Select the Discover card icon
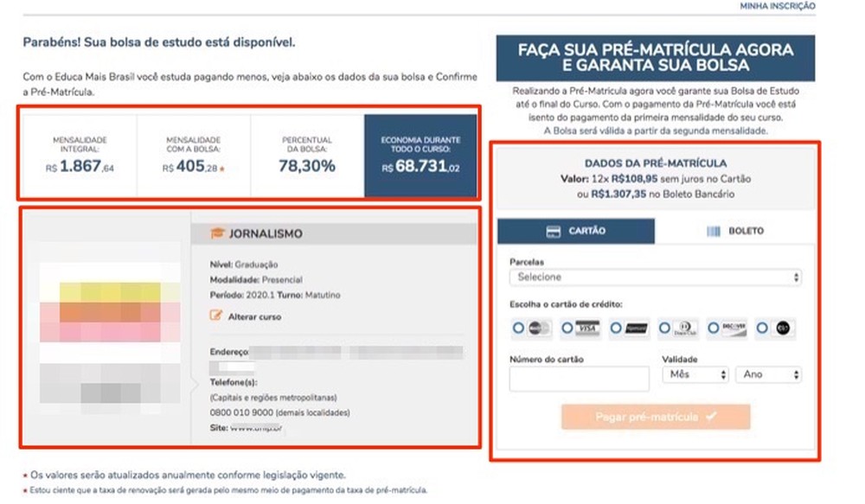The height and width of the screenshot is (504, 865). click(x=734, y=327)
